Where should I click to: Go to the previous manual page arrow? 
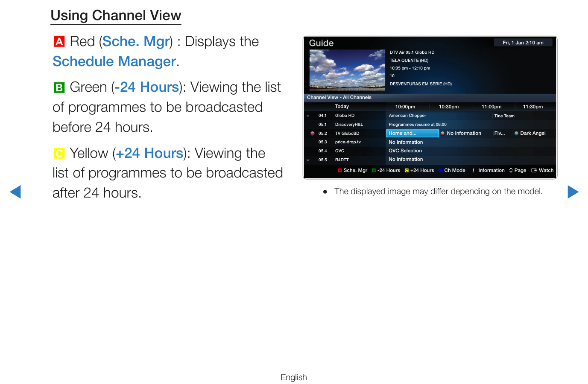click(x=15, y=192)
